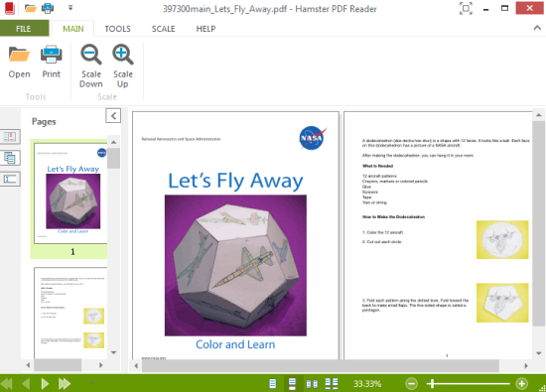Collapse the ribbon using the top-right chevron
This screenshot has height=392, width=546.
pyautogui.click(x=537, y=28)
